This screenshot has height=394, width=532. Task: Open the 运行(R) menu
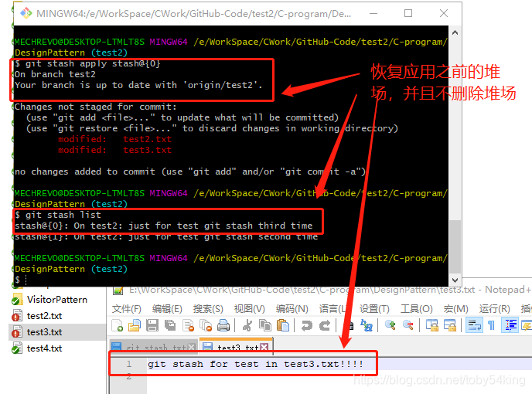(x=494, y=309)
